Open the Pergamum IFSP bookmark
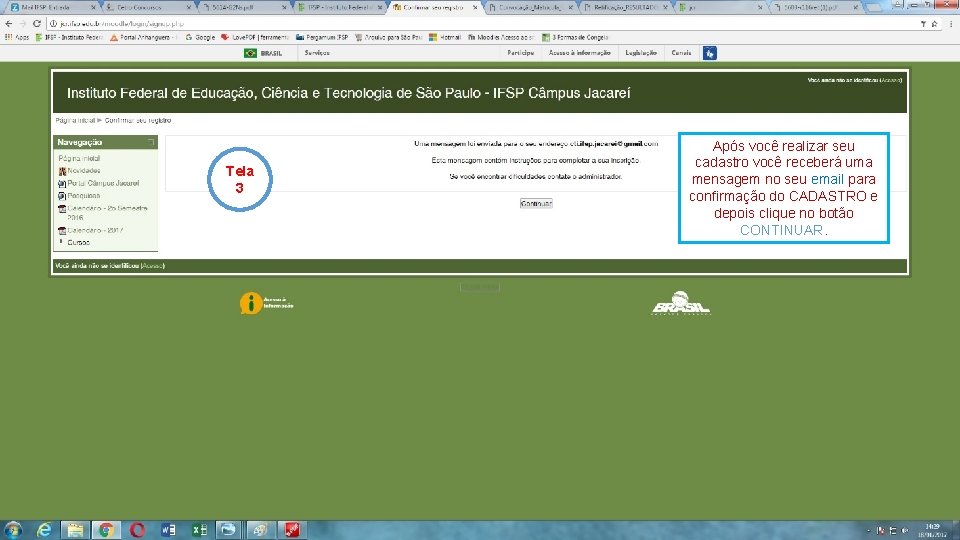The height and width of the screenshot is (540, 960). pyautogui.click(x=322, y=37)
